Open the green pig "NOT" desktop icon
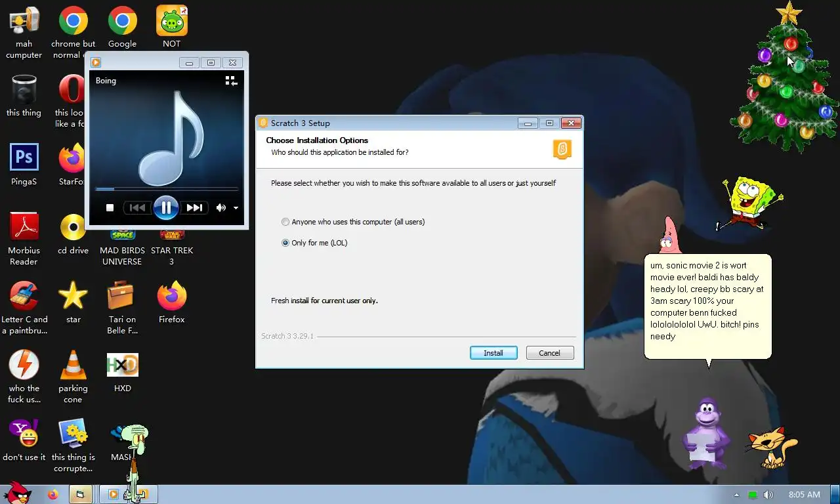Screen dimensions: 840x504 [172, 28]
